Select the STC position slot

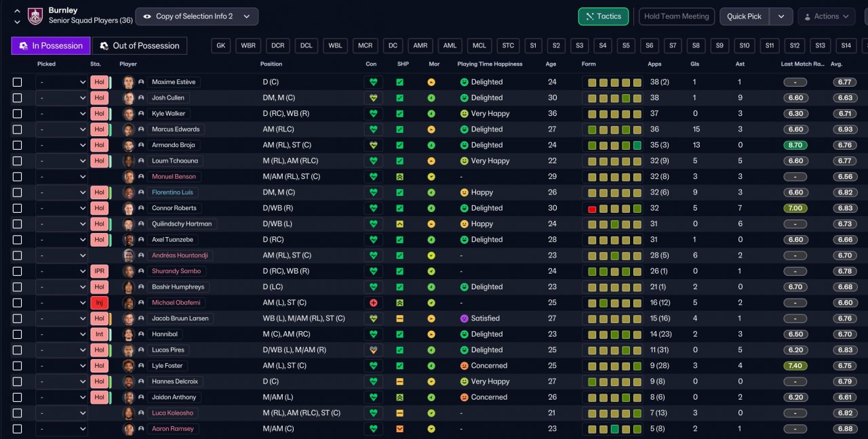point(508,45)
